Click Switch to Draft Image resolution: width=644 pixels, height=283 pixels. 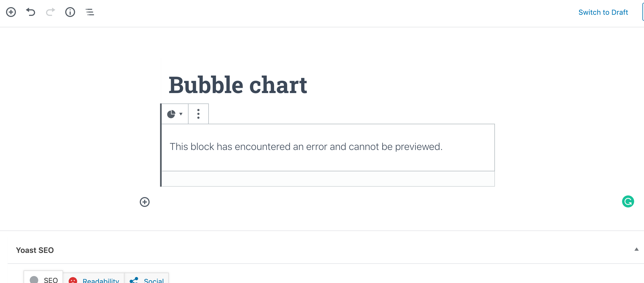point(603,12)
